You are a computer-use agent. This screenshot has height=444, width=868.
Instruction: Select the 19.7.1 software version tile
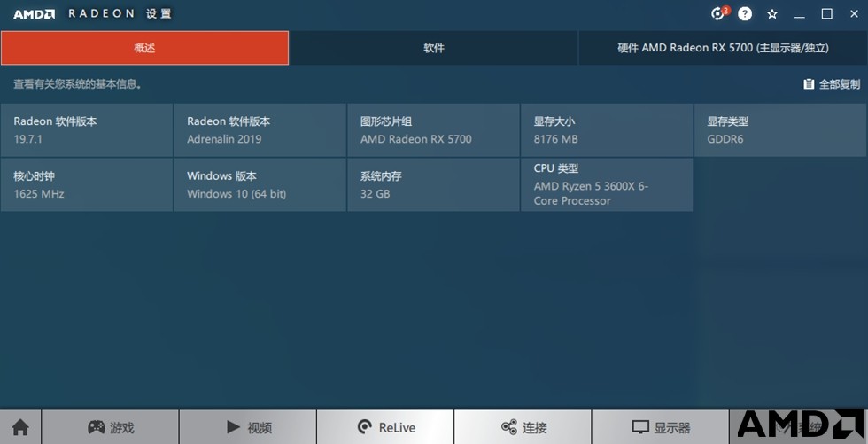(x=87, y=129)
